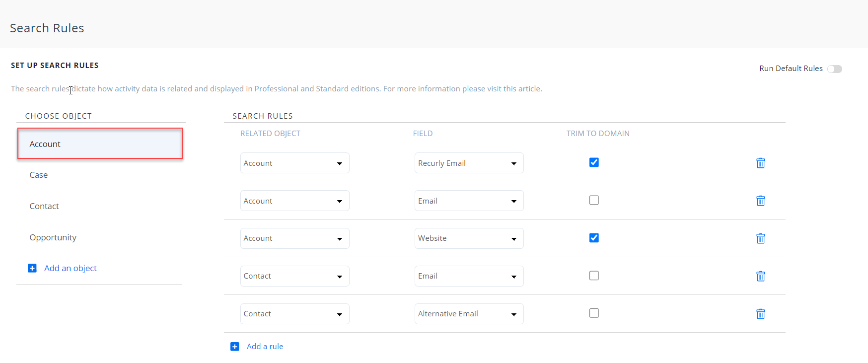Toggle the Run Default Rules switch

click(834, 69)
